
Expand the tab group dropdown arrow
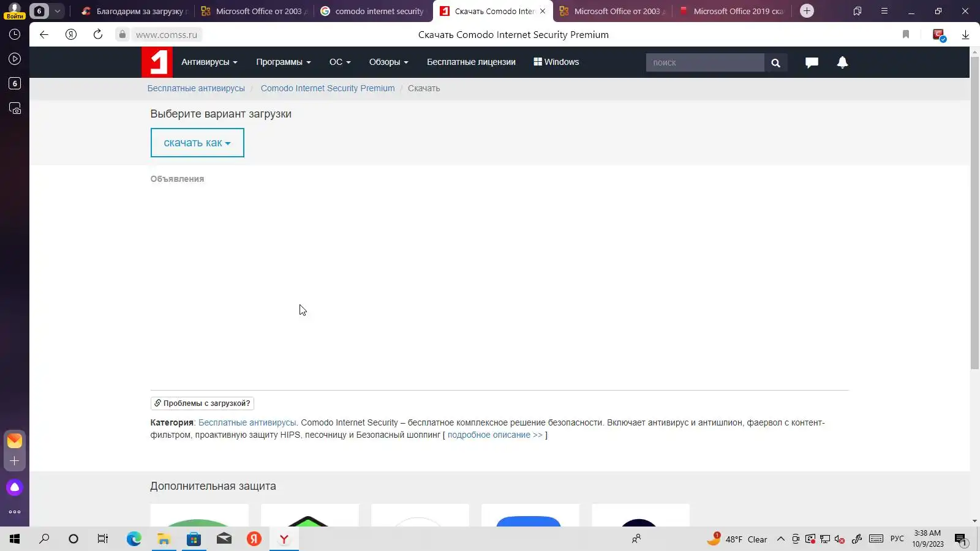click(x=57, y=11)
